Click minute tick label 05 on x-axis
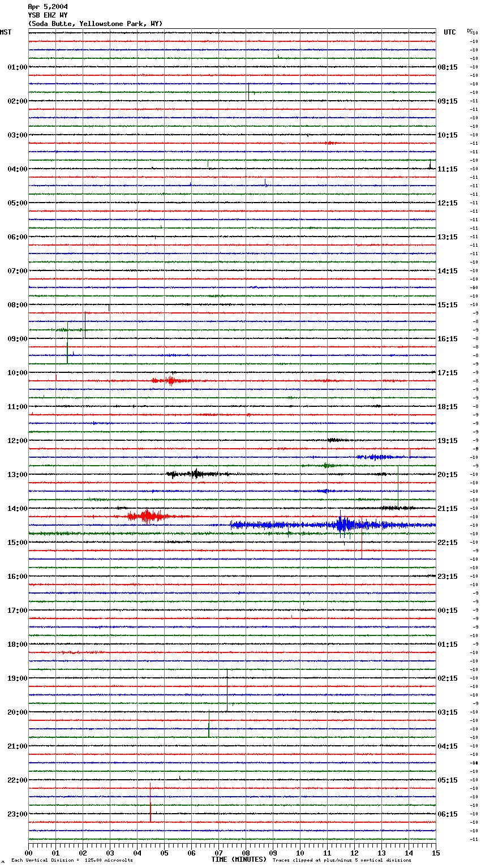Image resolution: width=481 pixels, height=868 pixels. coord(164,853)
